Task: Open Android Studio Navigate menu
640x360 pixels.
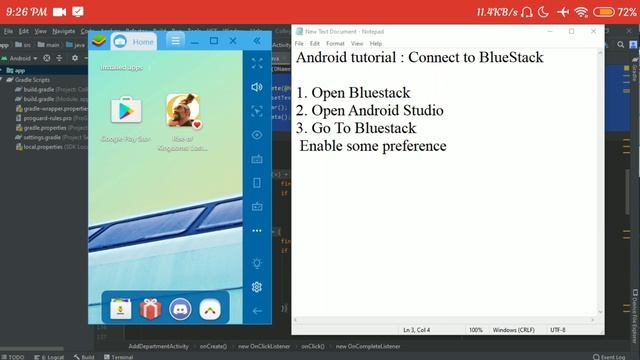Action: point(64,31)
